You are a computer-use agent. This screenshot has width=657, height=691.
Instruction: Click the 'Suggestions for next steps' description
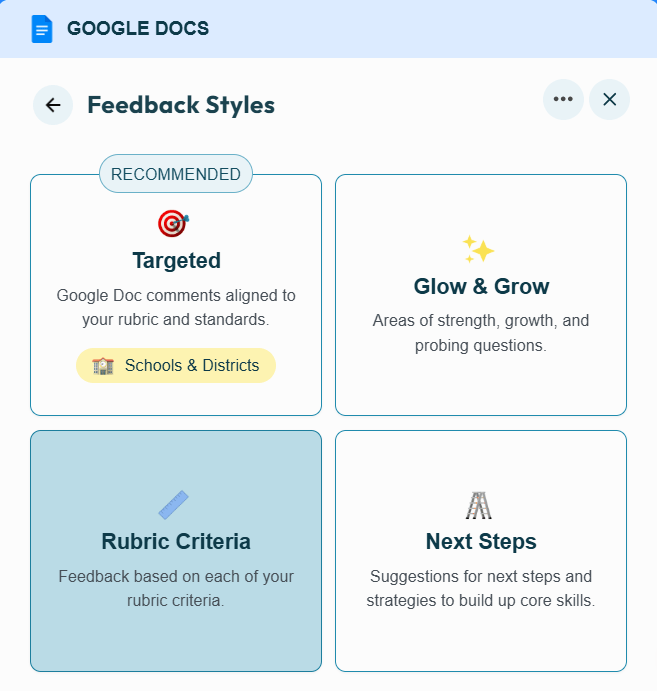coord(481,588)
